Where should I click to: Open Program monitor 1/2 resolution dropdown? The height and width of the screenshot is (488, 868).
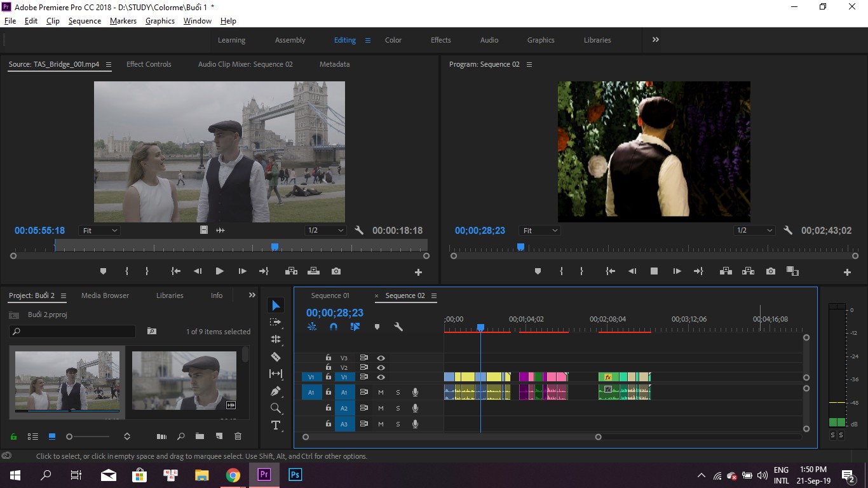754,231
